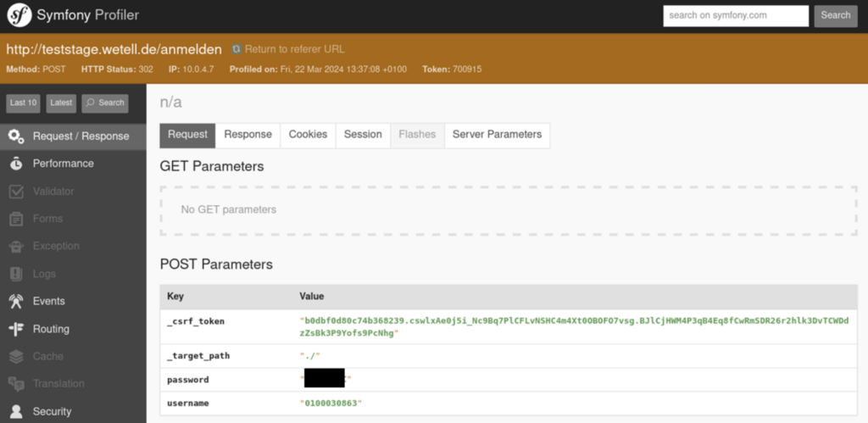Screen dimensions: 868x423
Task: Click the profiled URL teststage.wetell.de/anmelden
Action: tap(114, 49)
